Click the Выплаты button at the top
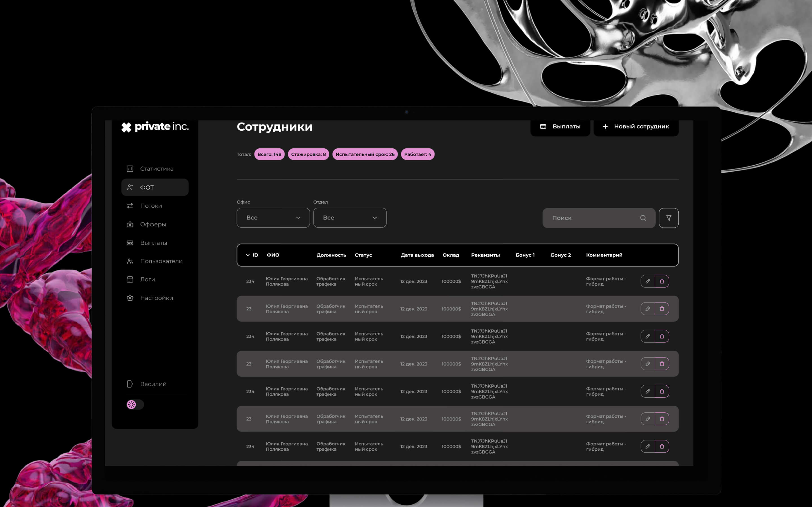Screen dimensions: 812x507 tap(560, 127)
